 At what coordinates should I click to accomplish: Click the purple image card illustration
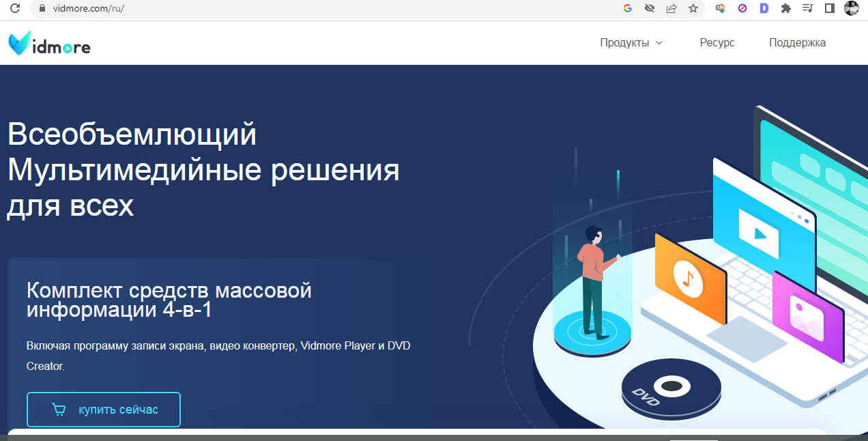[x=809, y=316]
